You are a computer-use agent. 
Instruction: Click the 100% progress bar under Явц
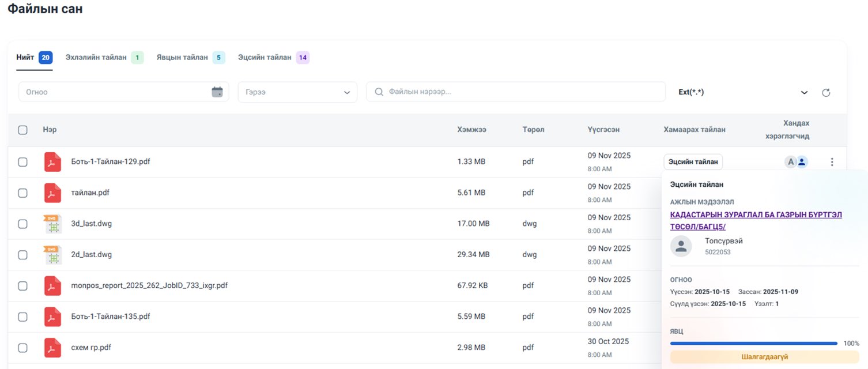753,343
